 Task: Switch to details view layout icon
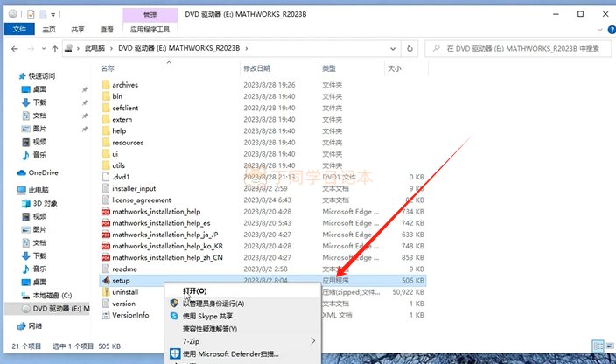point(598,346)
